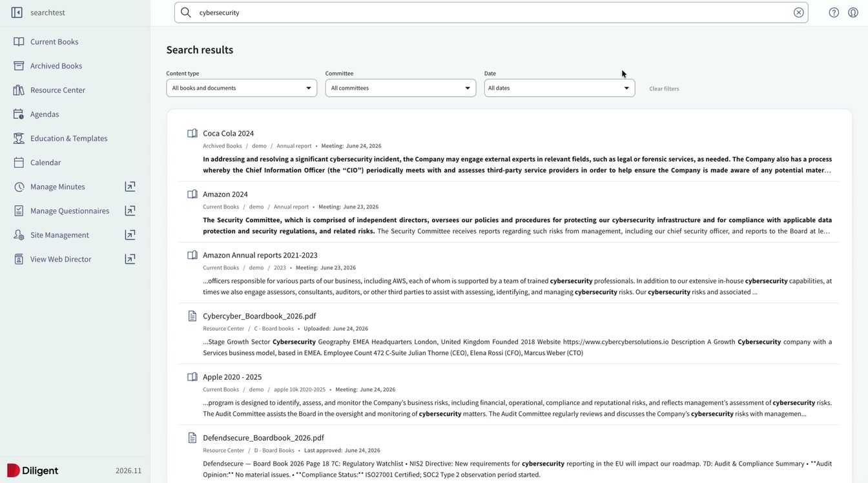Open help via the question mark icon
Image resolution: width=868 pixels, height=483 pixels.
pos(834,12)
